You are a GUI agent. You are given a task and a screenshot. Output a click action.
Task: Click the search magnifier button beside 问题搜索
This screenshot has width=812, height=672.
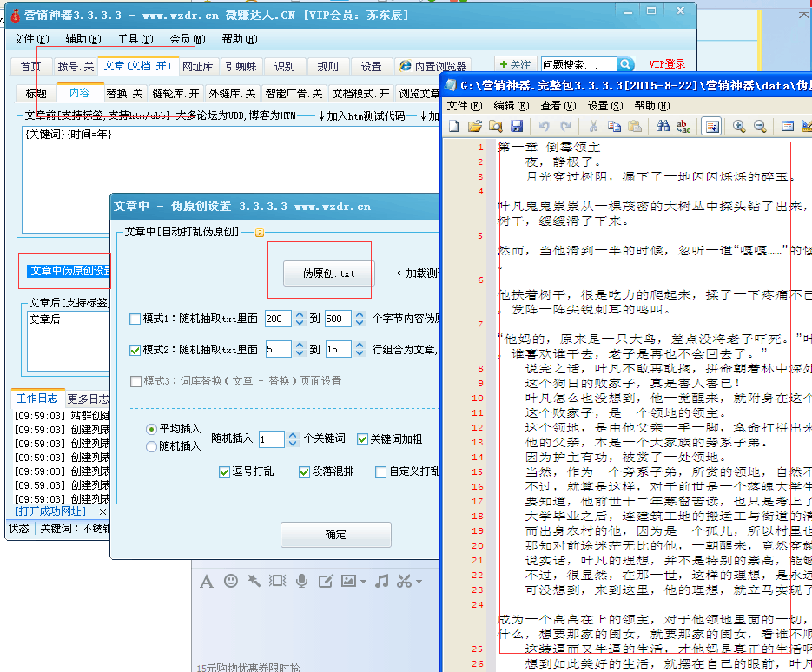pos(625,65)
